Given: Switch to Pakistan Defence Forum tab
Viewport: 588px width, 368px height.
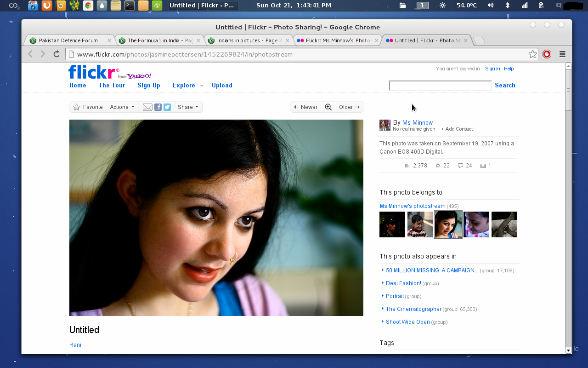Looking at the screenshot, I should pyautogui.click(x=68, y=40).
